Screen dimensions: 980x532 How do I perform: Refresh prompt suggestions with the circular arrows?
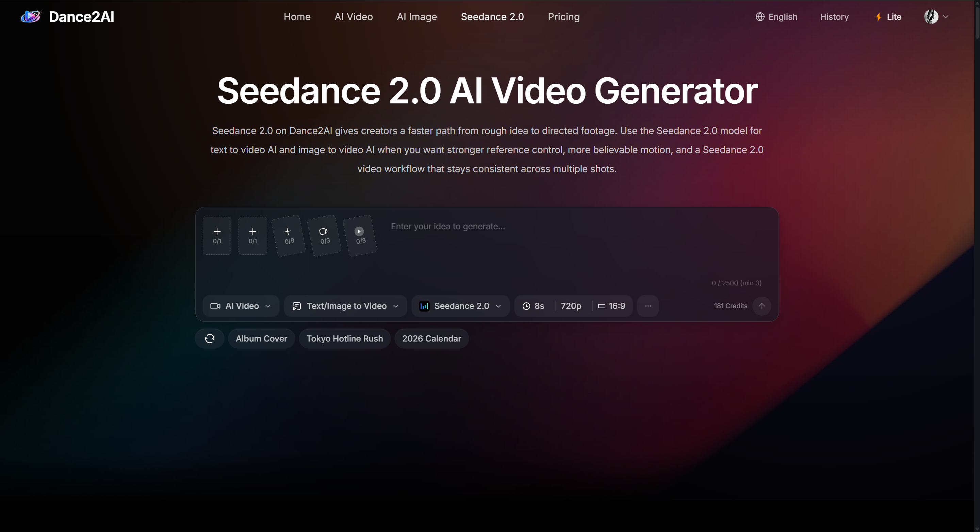[x=210, y=338]
